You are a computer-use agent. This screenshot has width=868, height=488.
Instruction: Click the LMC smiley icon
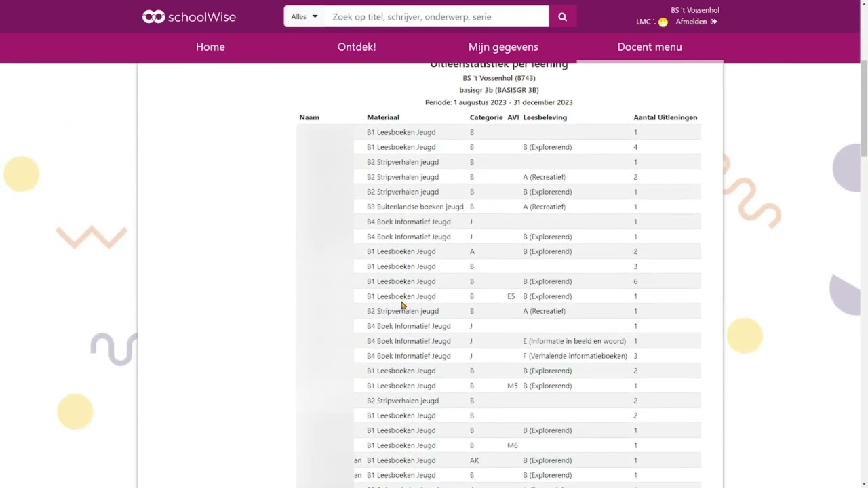point(663,22)
